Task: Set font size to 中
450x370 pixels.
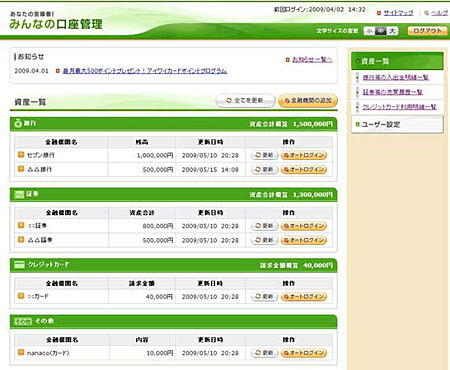Action: 380,31
